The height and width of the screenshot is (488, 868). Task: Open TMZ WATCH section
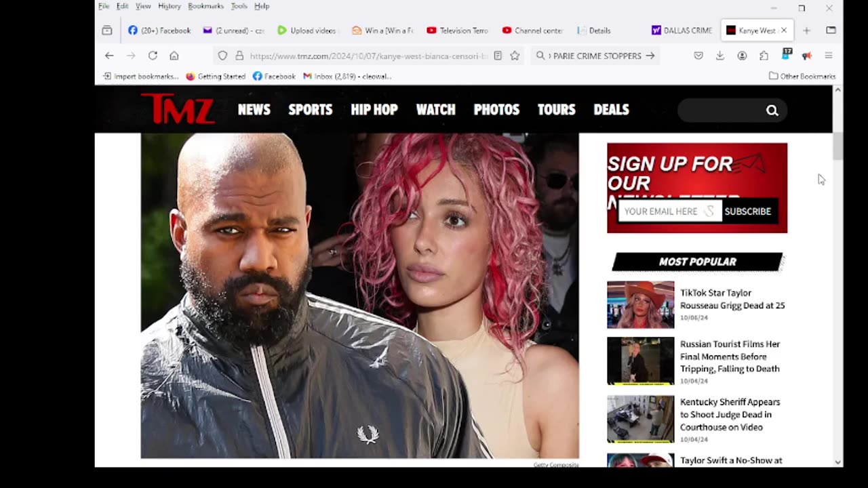coord(436,110)
